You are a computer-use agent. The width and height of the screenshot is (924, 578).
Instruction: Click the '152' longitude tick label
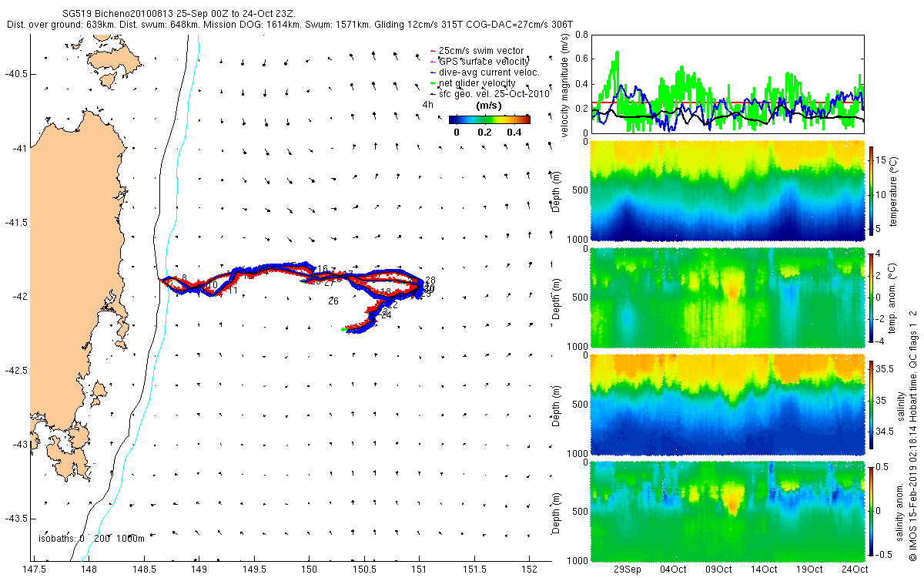point(530,569)
